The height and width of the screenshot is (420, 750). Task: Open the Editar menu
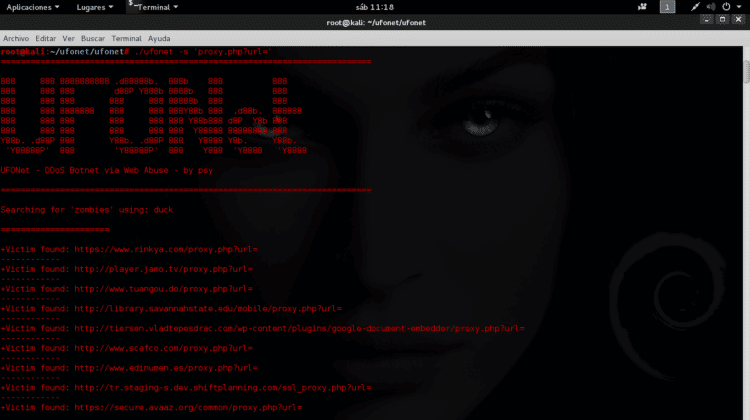(45, 38)
